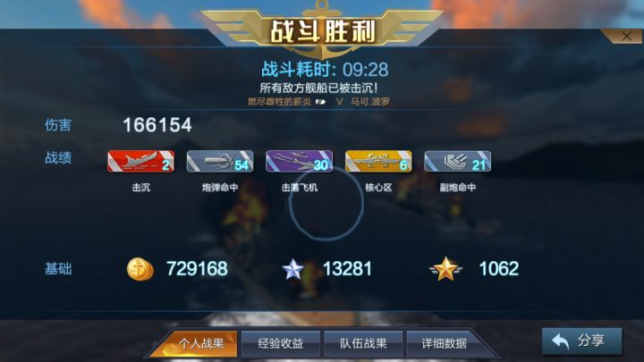
Task: Click the gold 核心区 citadel badge
Action: [378, 161]
